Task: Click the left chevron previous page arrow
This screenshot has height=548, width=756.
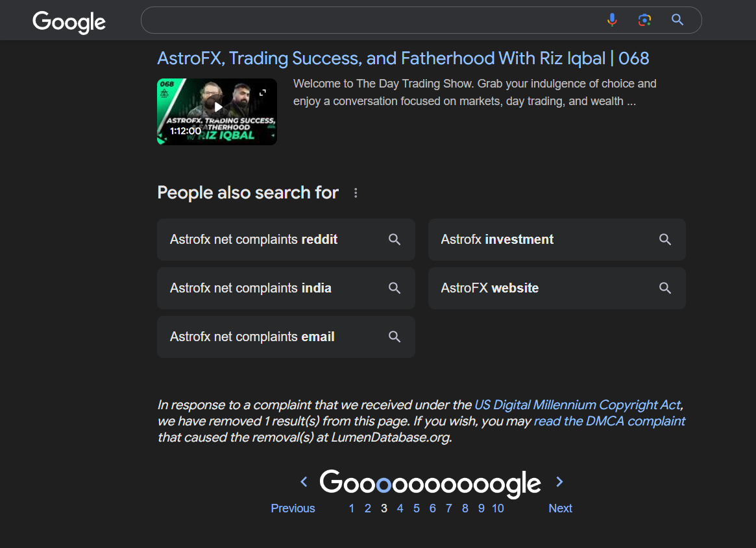Action: click(x=304, y=481)
